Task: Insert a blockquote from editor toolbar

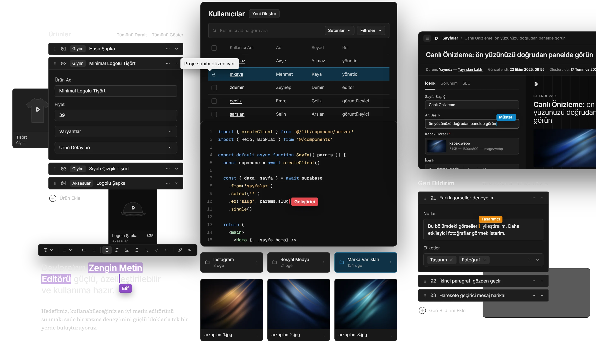Action: (190, 250)
